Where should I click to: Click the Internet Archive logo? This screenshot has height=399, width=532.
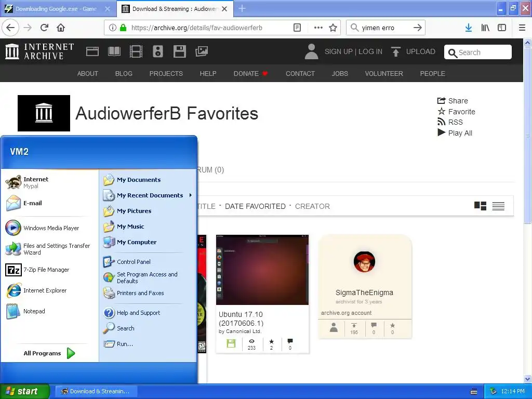point(39,51)
